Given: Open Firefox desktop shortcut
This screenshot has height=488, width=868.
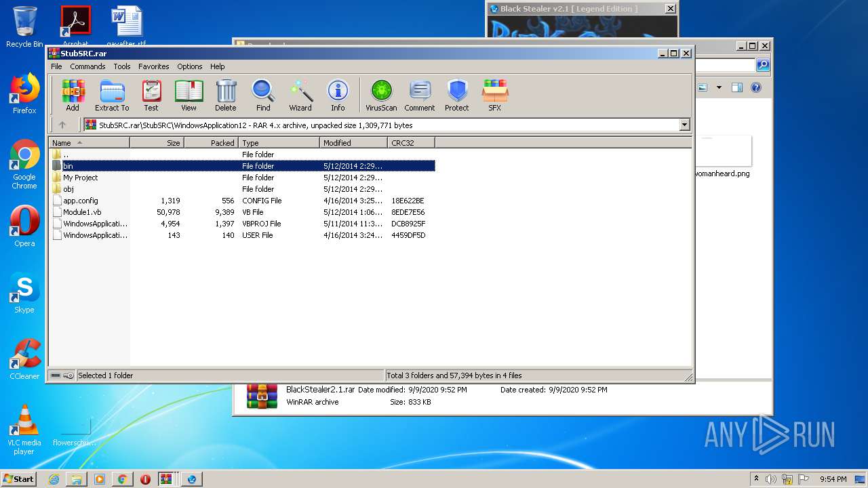Looking at the screenshot, I should tap(24, 94).
